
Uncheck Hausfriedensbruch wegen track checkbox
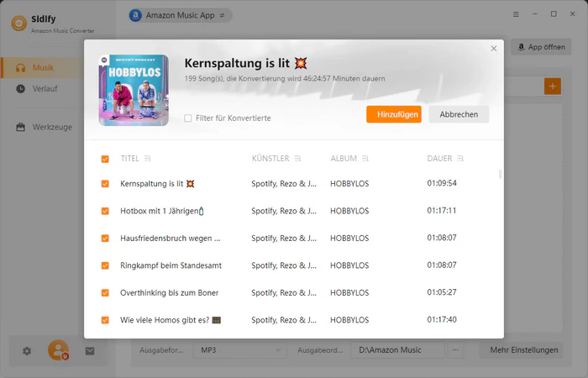(105, 238)
